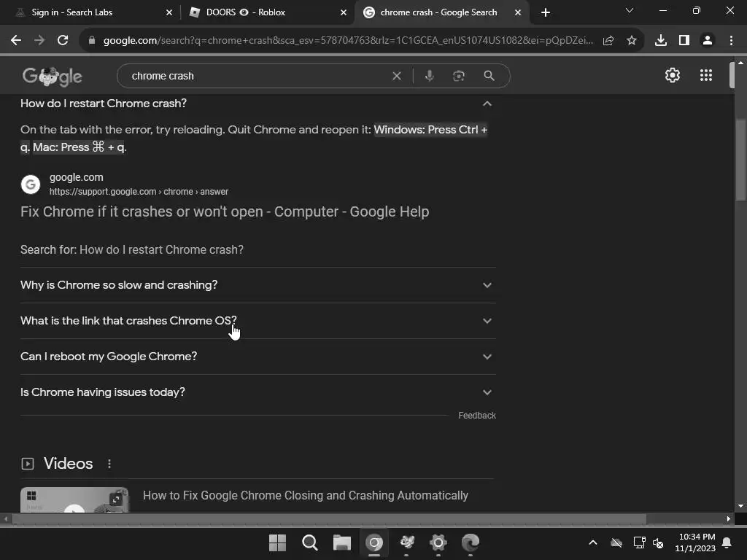
Task: Search for 'How do I restart Chrome crash?'
Action: point(161,249)
